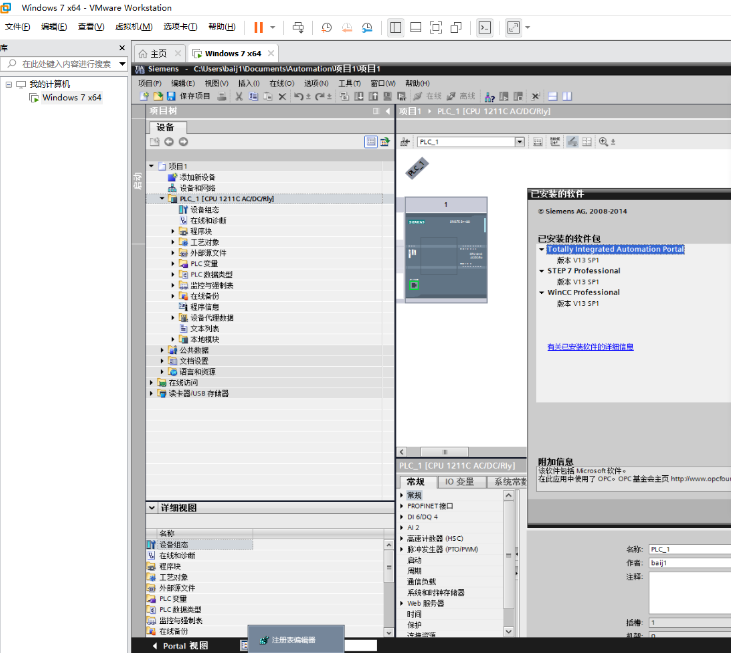Expand the PROFINET接口 property section
This screenshot has height=653, width=731.
coord(402,506)
